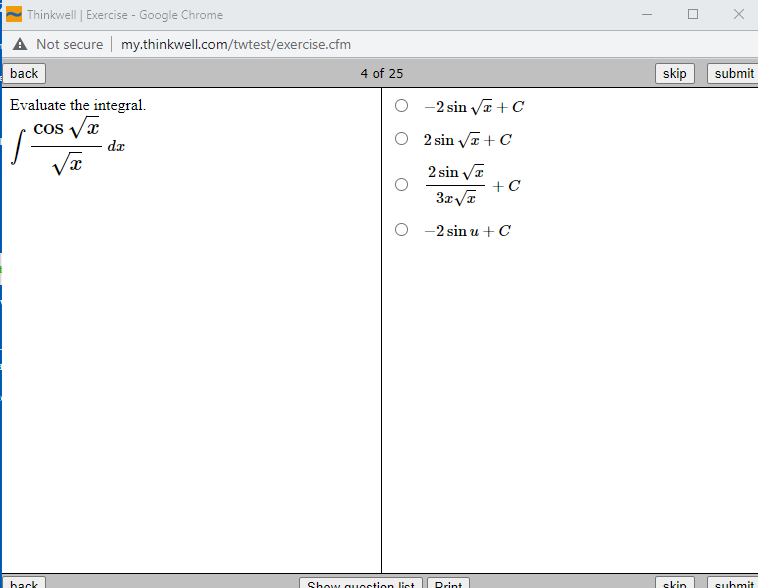Click the bottom skip button
The height and width of the screenshot is (588, 758).
click(x=674, y=582)
